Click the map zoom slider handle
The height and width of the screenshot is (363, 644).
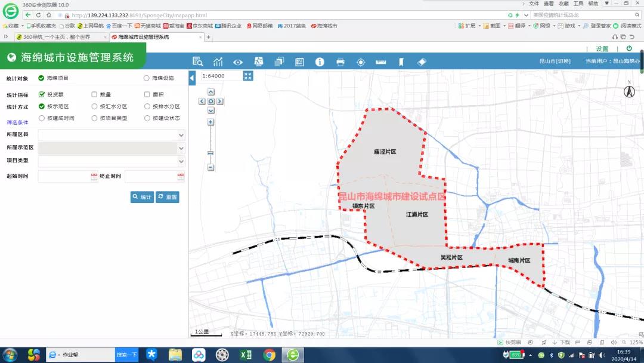tap(210, 153)
